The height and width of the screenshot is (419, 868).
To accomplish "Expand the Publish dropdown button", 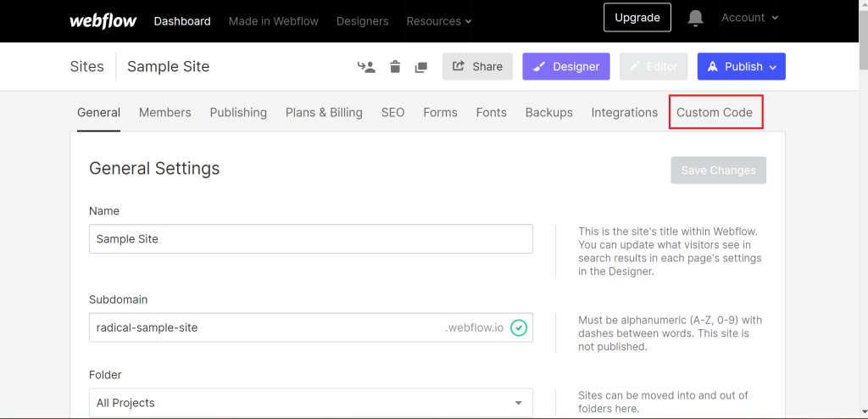I will tap(741, 66).
